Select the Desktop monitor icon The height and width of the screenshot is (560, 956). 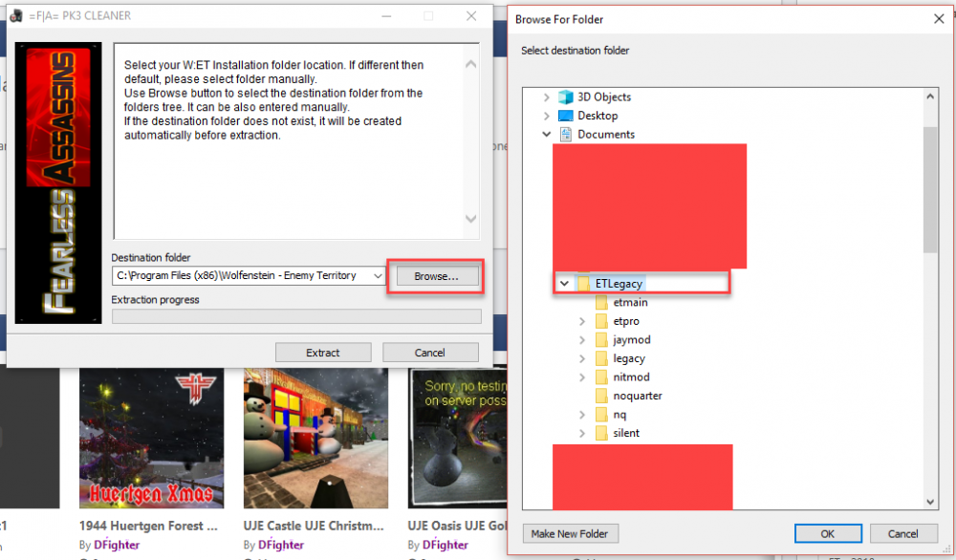tap(566, 116)
